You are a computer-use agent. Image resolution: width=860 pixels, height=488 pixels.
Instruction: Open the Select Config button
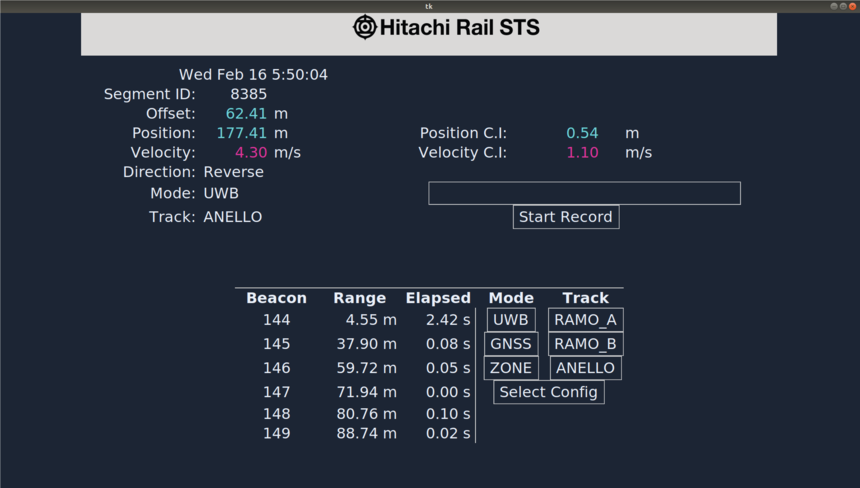[x=548, y=392]
